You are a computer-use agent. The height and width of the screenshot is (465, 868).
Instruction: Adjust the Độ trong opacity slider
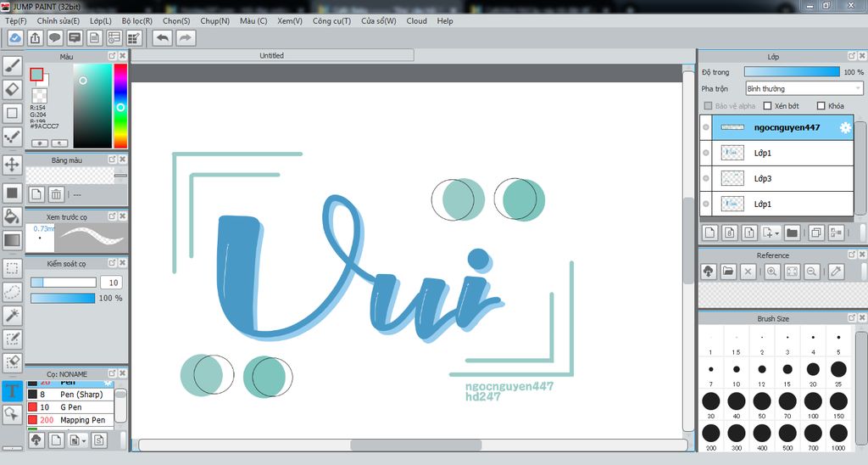(x=792, y=72)
